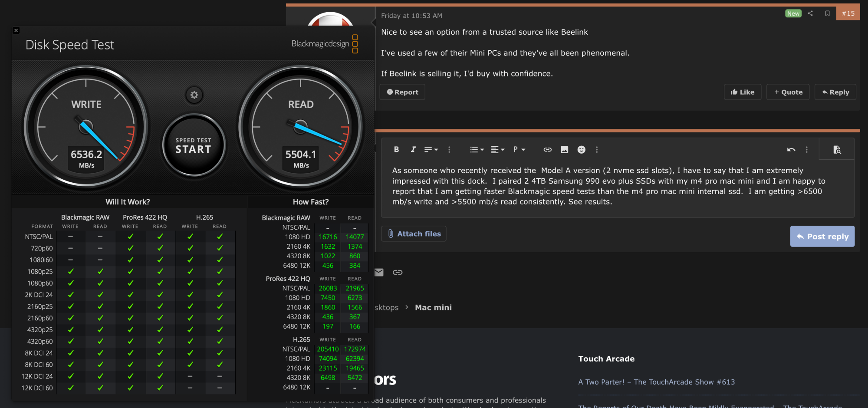The image size is (868, 408).
Task: Open the bulleted list dropdown
Action: pyautogui.click(x=477, y=149)
